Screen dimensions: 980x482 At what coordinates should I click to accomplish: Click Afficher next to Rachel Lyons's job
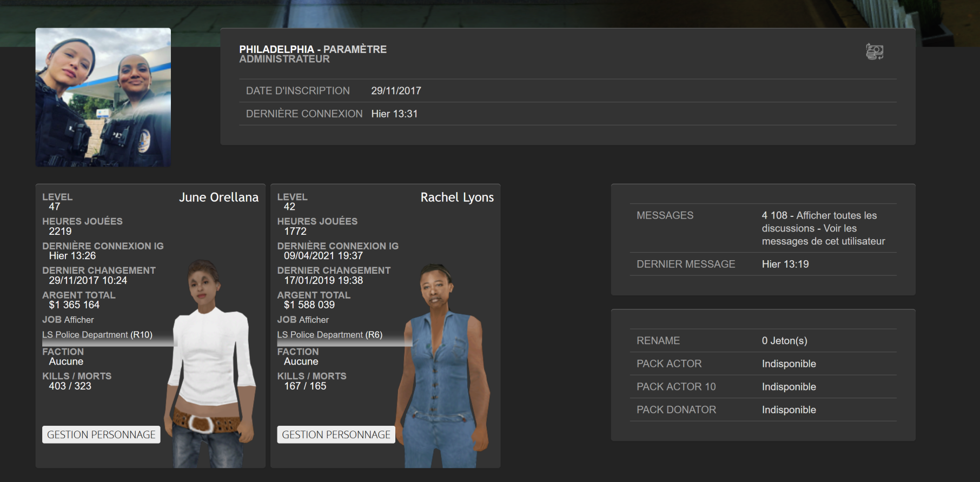coord(314,320)
